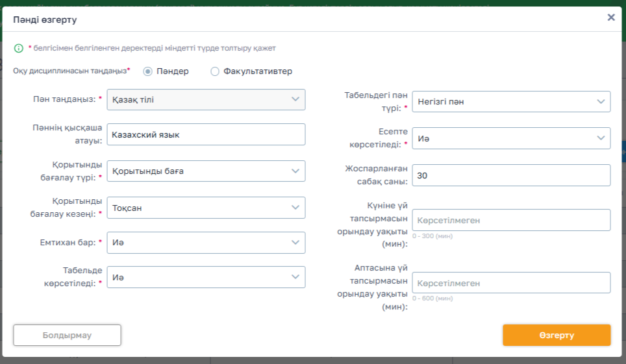This screenshot has height=364, width=626.
Task: Click the chevron arrow in Қазақ тілі field
Action: coord(295,99)
